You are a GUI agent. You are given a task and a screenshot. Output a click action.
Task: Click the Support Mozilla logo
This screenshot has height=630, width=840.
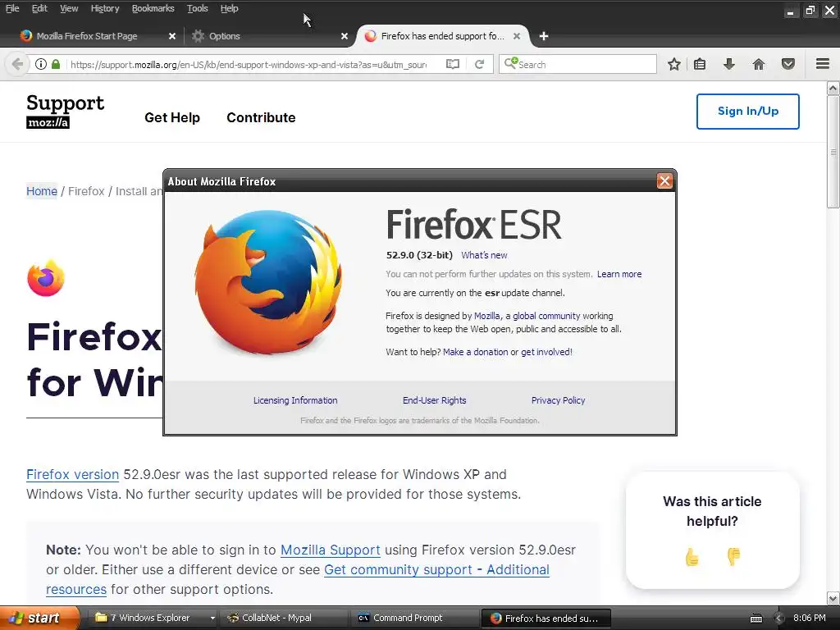[65, 111]
